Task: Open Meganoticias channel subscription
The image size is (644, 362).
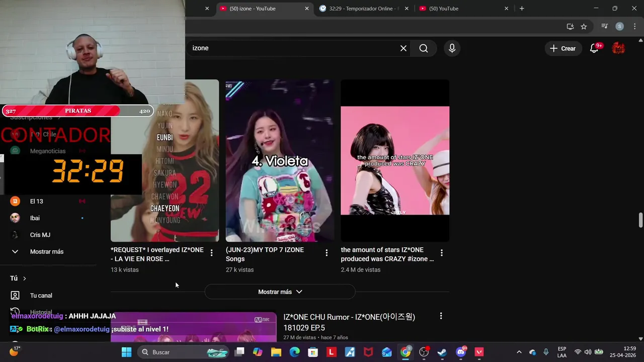Action: pos(48,151)
